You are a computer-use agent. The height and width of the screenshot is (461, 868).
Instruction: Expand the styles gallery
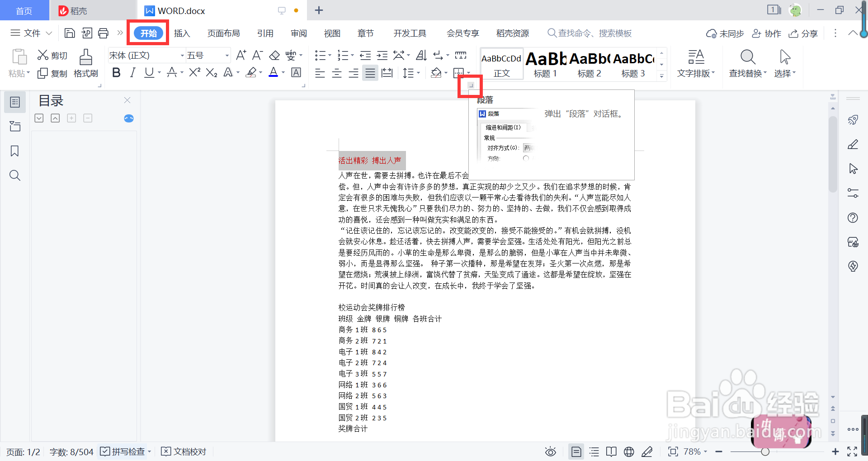[661, 75]
